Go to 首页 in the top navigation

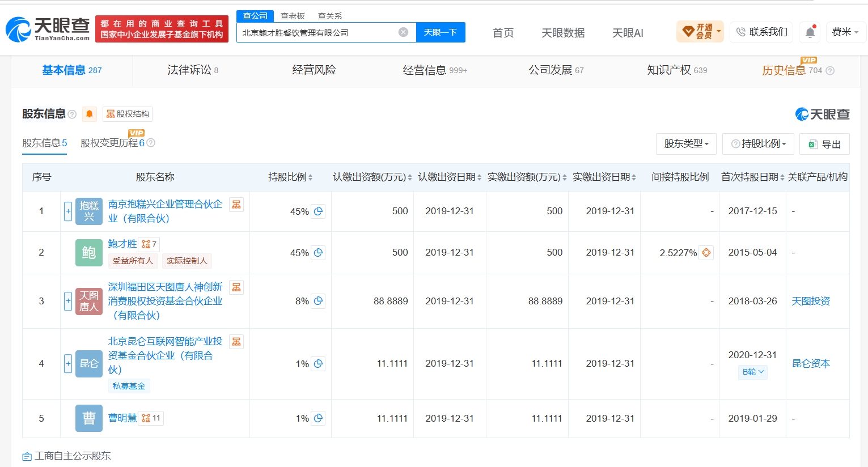[503, 33]
